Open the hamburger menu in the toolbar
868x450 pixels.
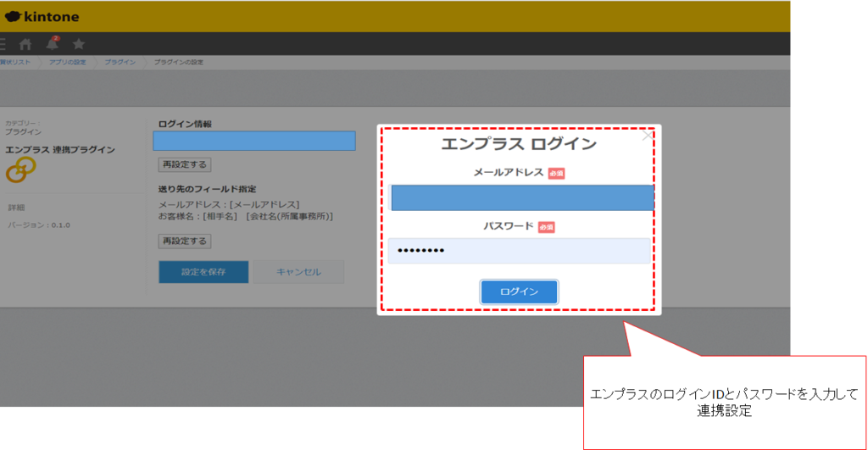tap(3, 44)
